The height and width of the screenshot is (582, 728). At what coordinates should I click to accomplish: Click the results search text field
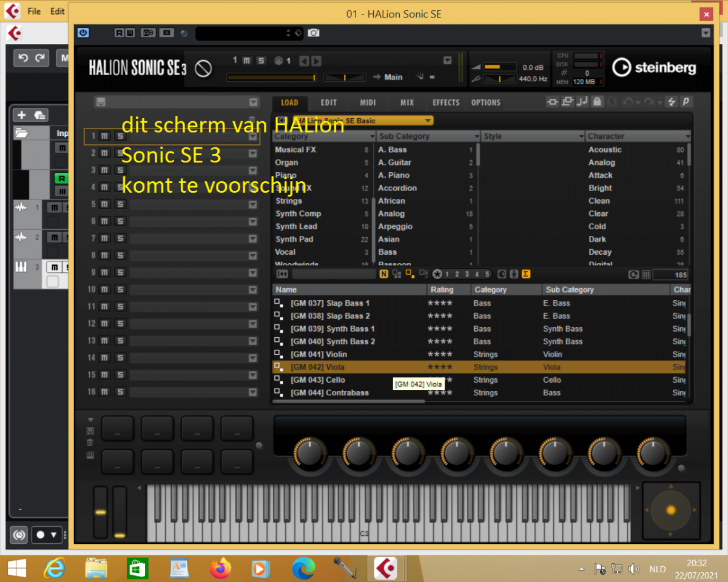(334, 275)
